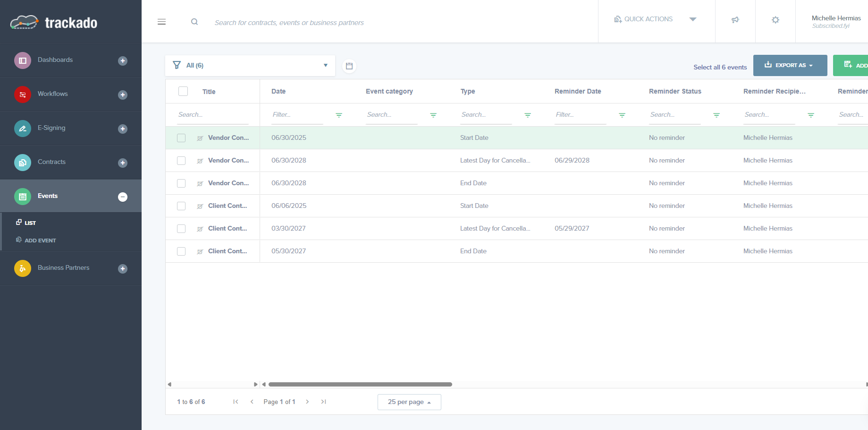The width and height of the screenshot is (868, 430).
Task: Go to next page arrow
Action: (x=307, y=402)
